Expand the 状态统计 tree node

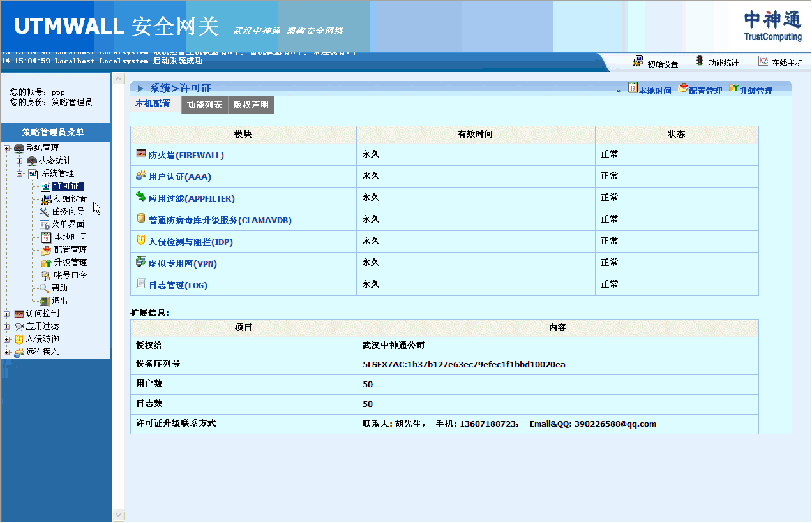pyautogui.click(x=20, y=161)
